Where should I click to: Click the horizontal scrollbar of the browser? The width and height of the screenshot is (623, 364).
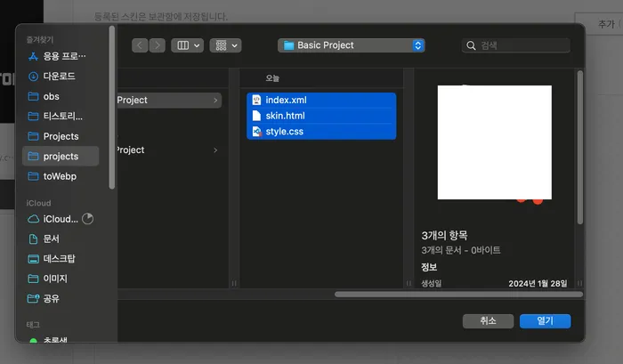[x=458, y=295]
